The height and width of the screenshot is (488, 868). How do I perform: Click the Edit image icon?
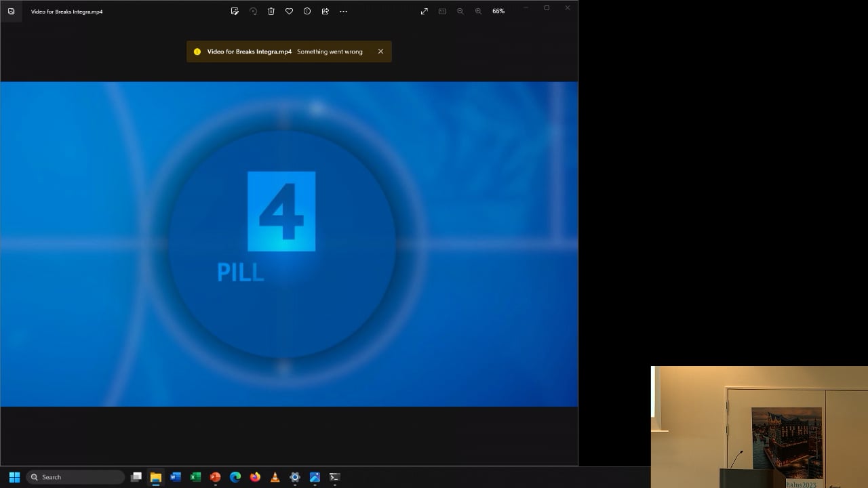click(235, 12)
